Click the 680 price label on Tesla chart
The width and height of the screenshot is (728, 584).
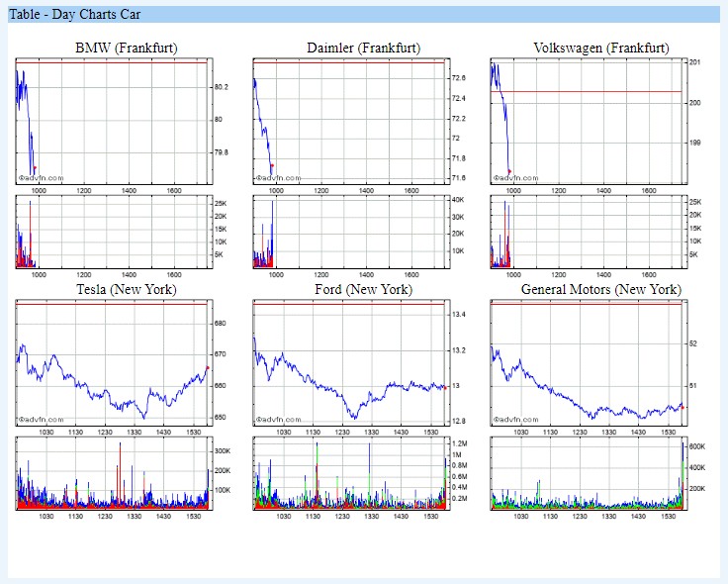tap(220, 324)
